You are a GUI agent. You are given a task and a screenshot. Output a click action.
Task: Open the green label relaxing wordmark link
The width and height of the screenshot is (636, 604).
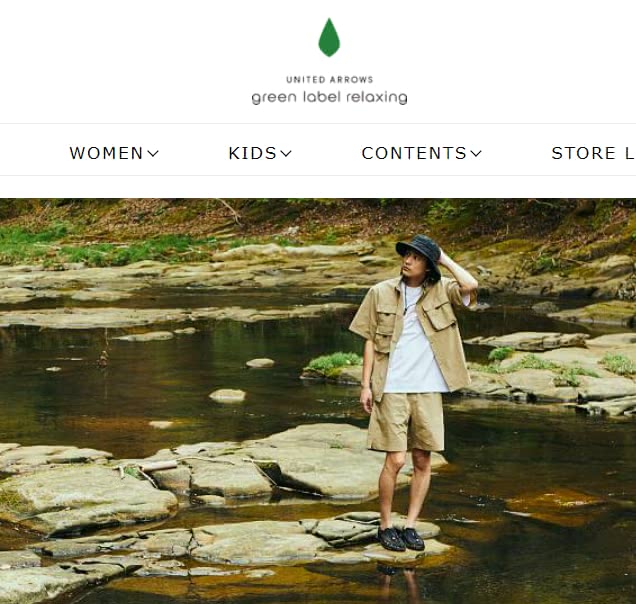pos(329,98)
